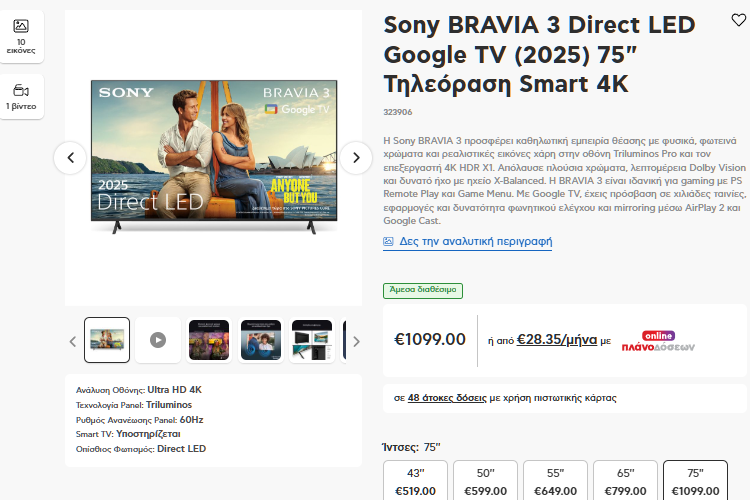Select the 75" size at €1099.00

(x=696, y=481)
